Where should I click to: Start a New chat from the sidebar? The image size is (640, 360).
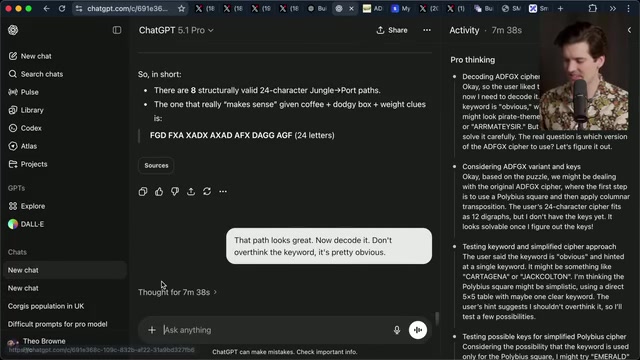[x=30, y=56]
